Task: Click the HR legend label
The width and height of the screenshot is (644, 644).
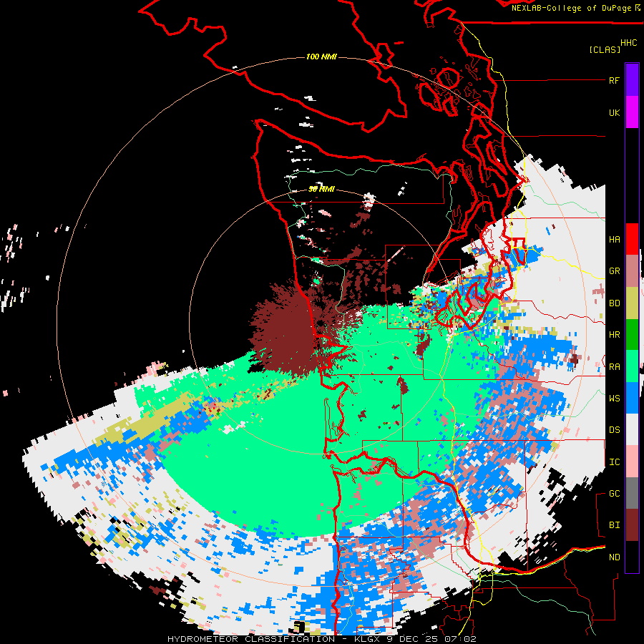Action: point(614,335)
